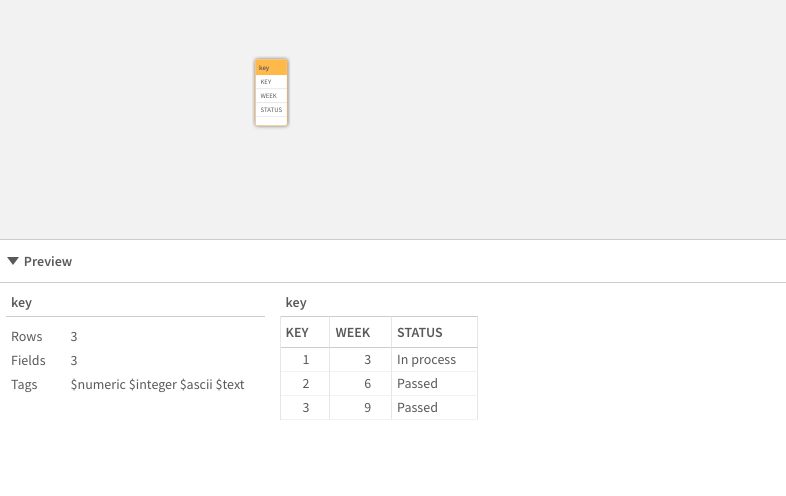
Task: Click the Rows count in the key summary
Action: [74, 337]
